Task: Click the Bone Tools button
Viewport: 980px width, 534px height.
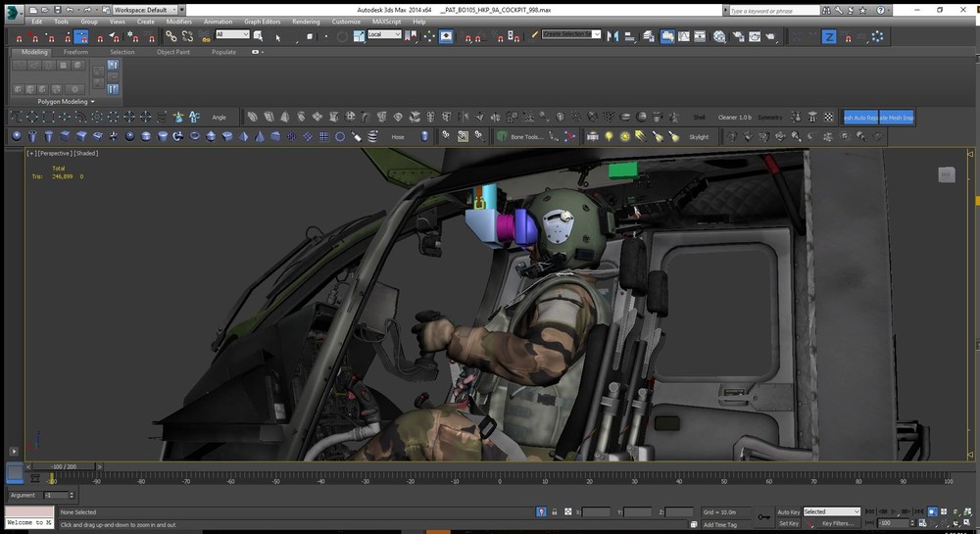Action: 519,137
